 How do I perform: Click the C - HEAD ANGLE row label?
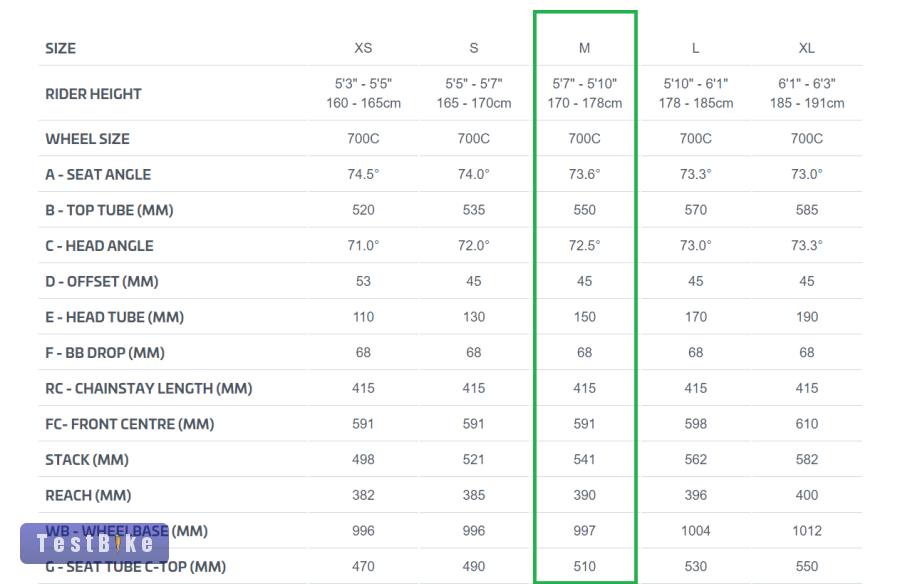tap(99, 246)
